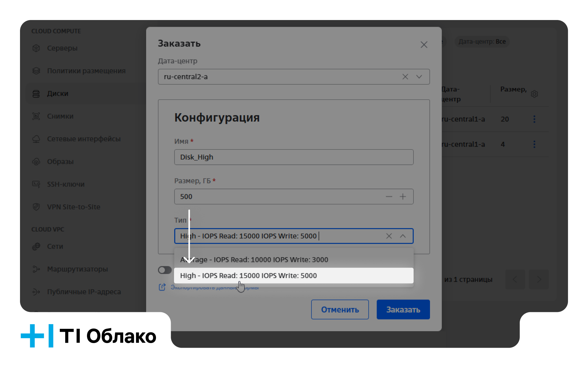588x368 pixels.
Task: Expand the Дата-центр dropdown in the dialog
Action: pos(419,77)
